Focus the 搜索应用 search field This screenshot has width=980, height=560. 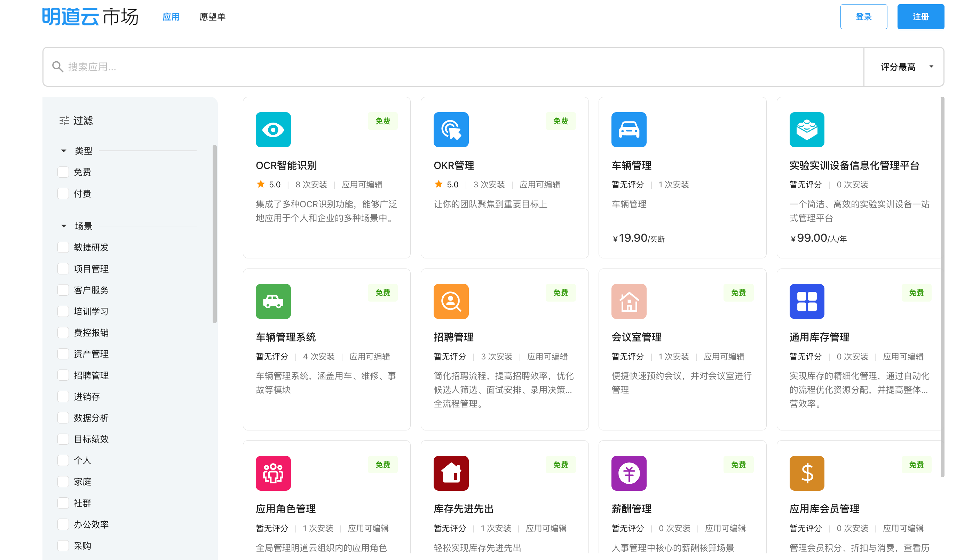pos(453,67)
